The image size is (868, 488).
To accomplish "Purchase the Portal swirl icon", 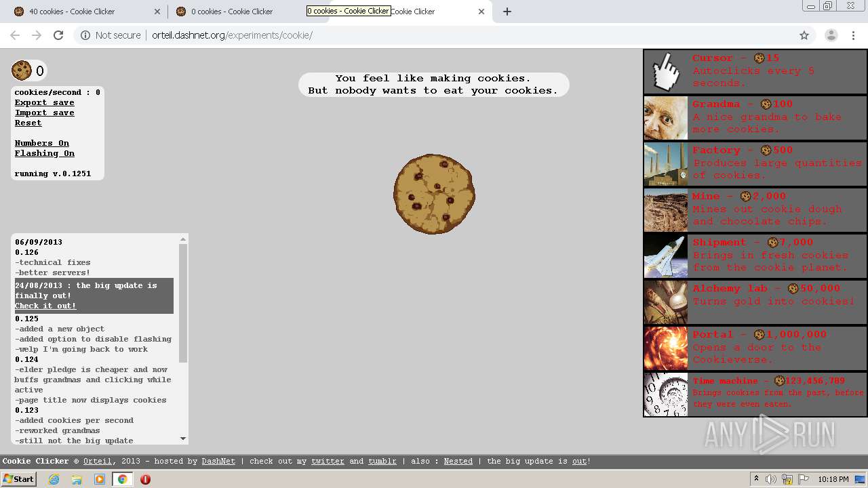I will tap(665, 348).
